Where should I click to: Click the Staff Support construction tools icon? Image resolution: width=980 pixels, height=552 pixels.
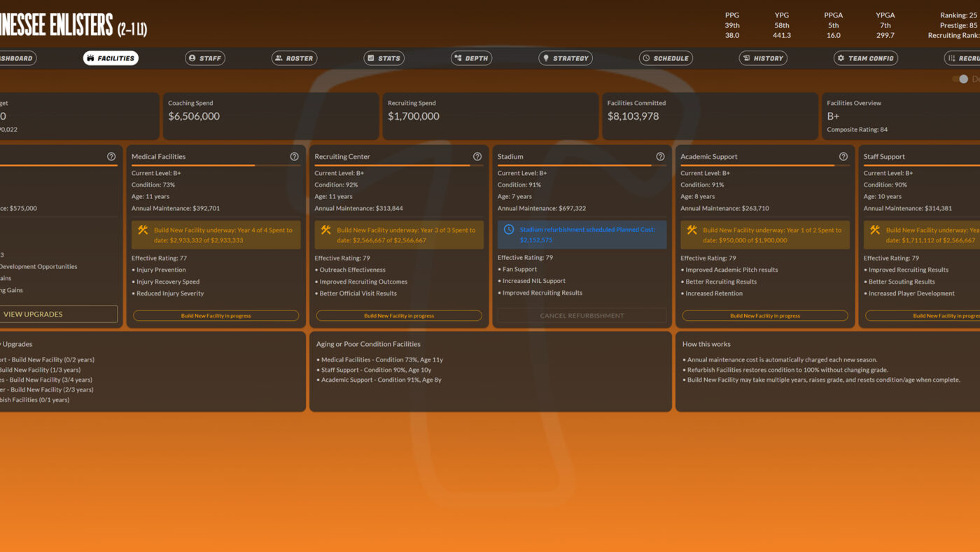875,230
